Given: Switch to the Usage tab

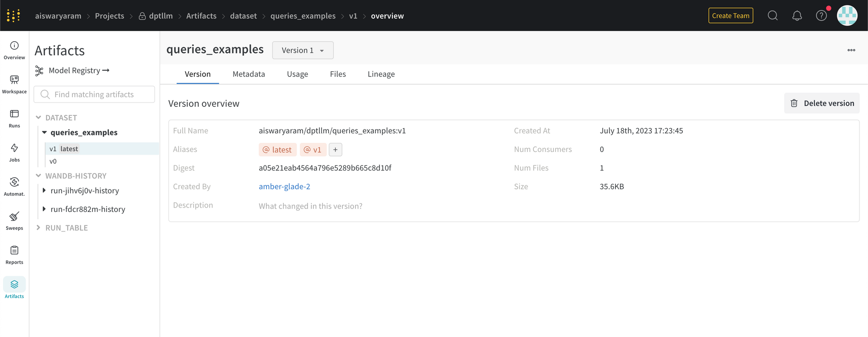Looking at the screenshot, I should pyautogui.click(x=297, y=74).
